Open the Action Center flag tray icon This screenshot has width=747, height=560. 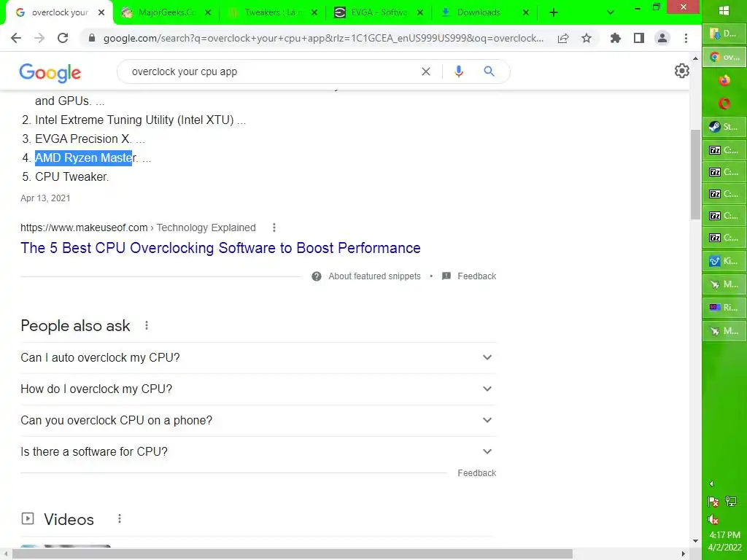[x=713, y=502]
